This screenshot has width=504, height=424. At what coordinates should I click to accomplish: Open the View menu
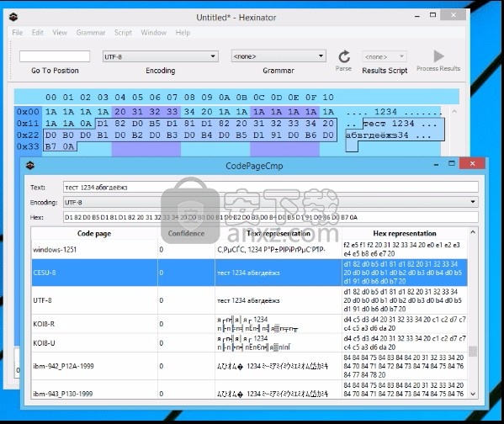60,33
